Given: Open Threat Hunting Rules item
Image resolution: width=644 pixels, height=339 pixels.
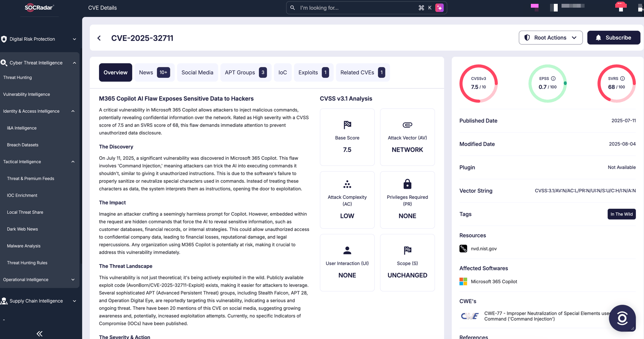Looking at the screenshot, I should [27, 263].
